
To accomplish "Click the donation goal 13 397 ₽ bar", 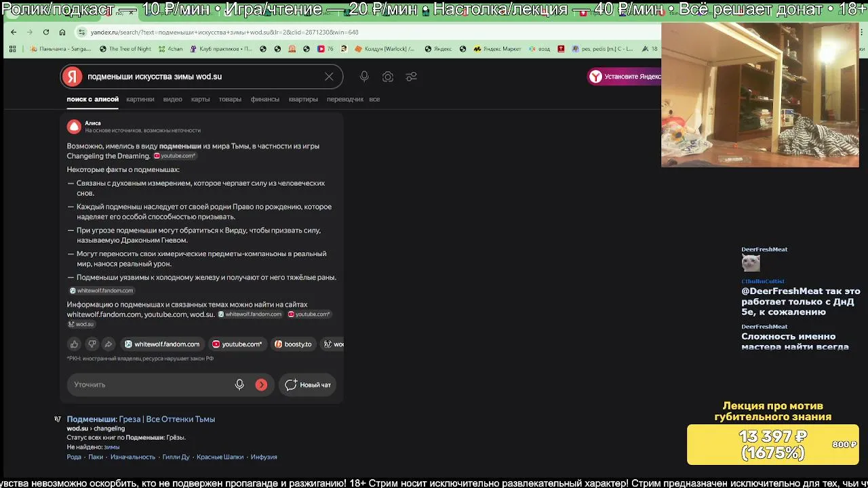I will coord(772,445).
